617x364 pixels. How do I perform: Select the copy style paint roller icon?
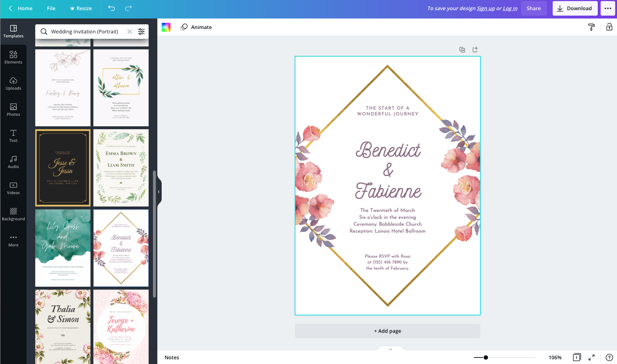(x=591, y=27)
